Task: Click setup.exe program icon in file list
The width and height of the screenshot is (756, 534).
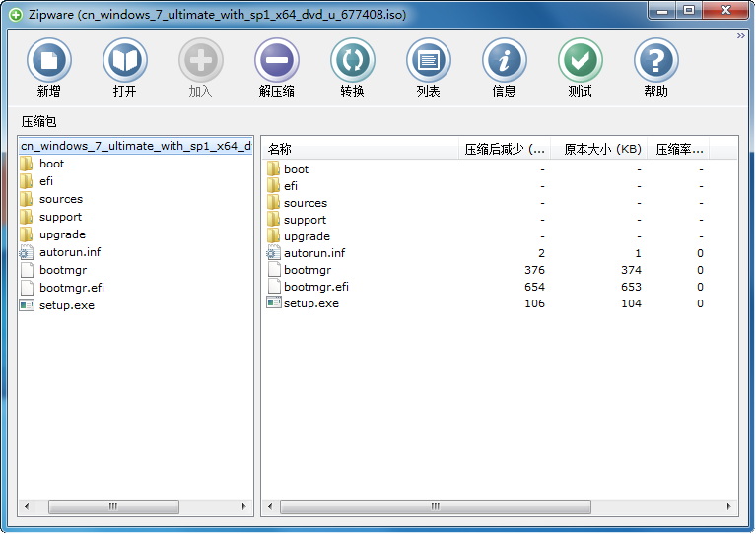Action: click(x=274, y=302)
